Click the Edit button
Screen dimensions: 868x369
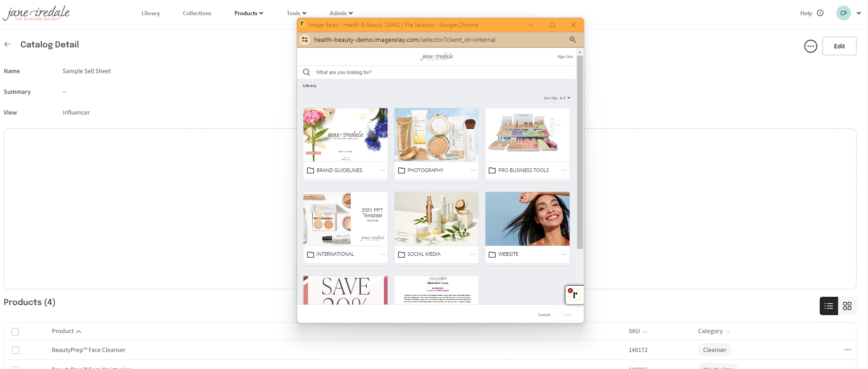839,46
